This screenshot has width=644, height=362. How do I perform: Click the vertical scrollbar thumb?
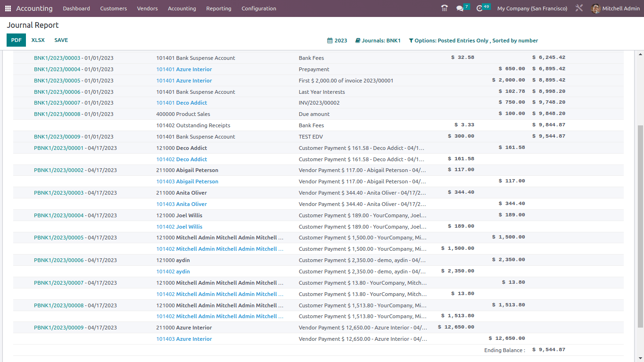640,226
